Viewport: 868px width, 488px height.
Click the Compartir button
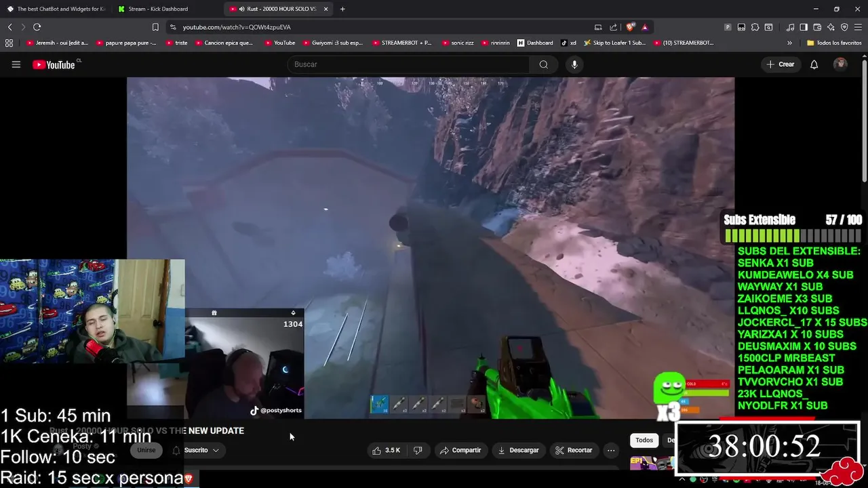460,450
